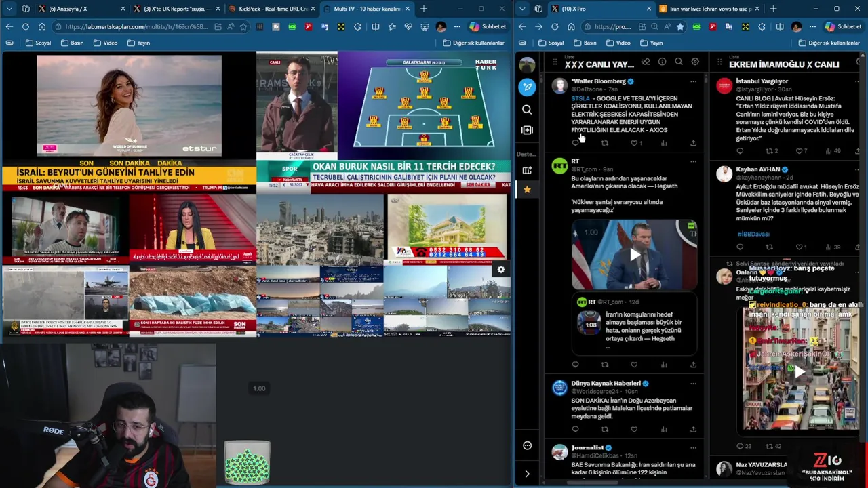Screen dimensions: 868x488
Task: Open the Basın bookmarks folder in right browser
Action: point(585,43)
